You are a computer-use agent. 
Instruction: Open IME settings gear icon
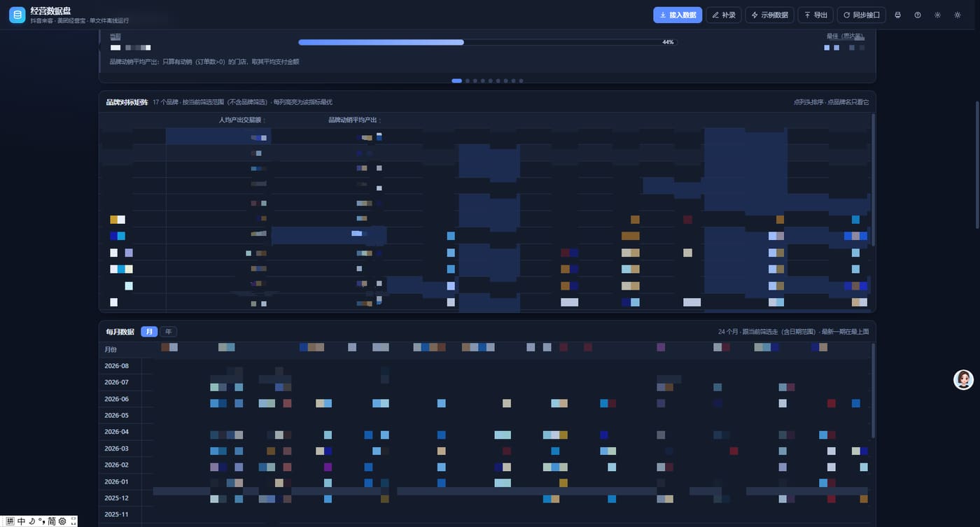coord(62,521)
